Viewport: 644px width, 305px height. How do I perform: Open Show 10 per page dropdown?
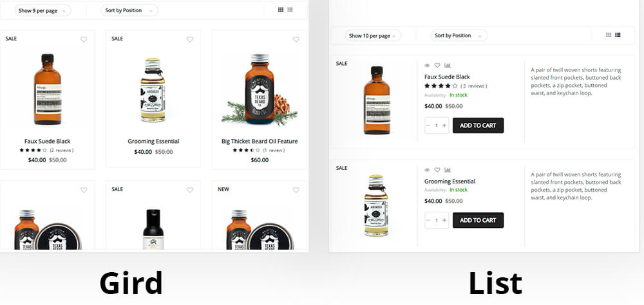(x=374, y=36)
